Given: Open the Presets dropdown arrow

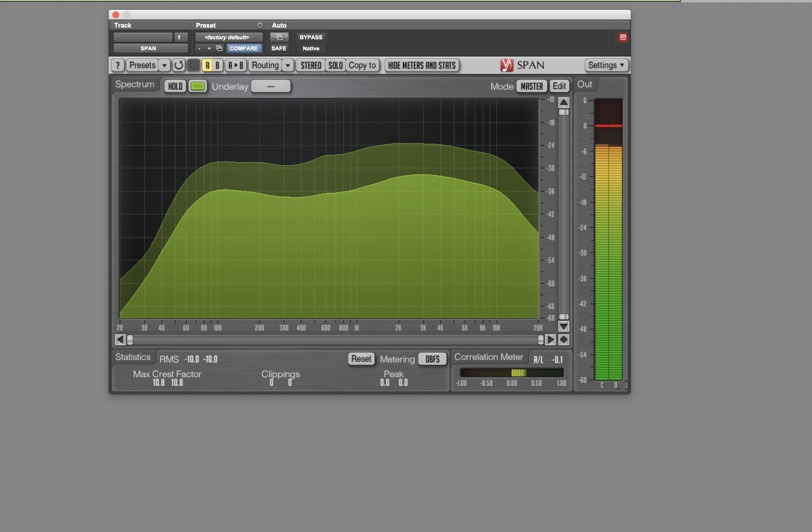Looking at the screenshot, I should pos(164,65).
